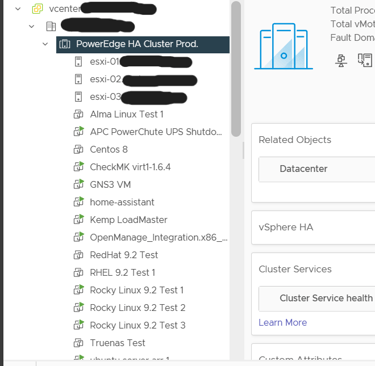The height and width of the screenshot is (366, 375).
Task: Click the vCenter server icon
Action: [37, 9]
